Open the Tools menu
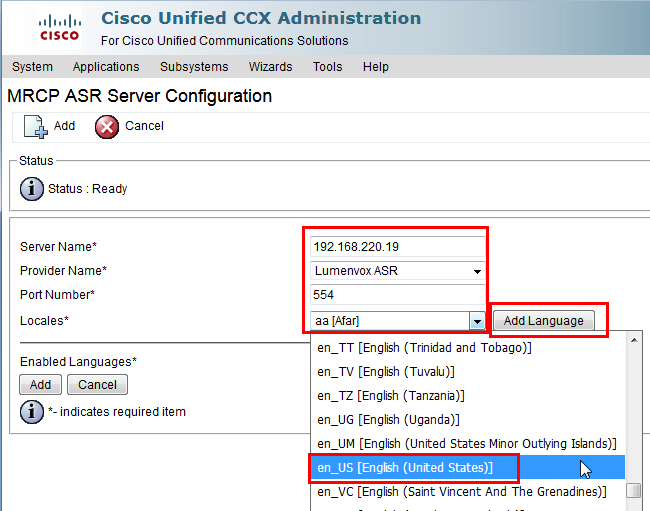The height and width of the screenshot is (511, 650). (x=327, y=67)
